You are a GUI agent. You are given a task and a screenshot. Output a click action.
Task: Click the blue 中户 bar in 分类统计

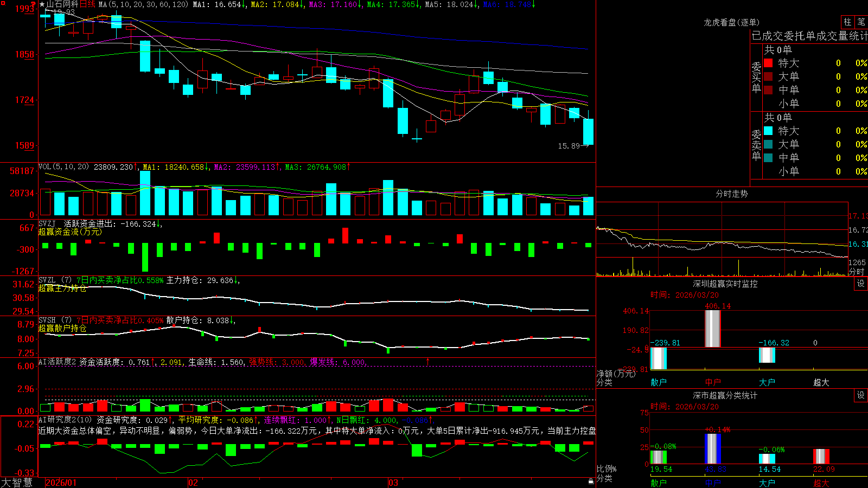713,448
